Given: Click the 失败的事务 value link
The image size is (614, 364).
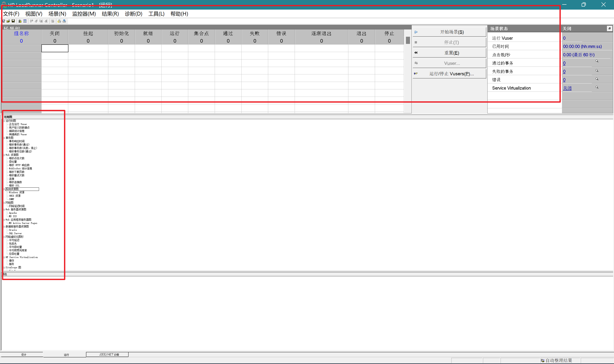Looking at the screenshot, I should [564, 72].
